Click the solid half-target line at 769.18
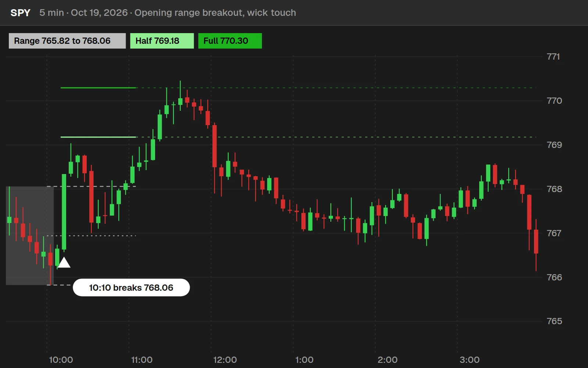This screenshot has width=588, height=368. click(98, 137)
